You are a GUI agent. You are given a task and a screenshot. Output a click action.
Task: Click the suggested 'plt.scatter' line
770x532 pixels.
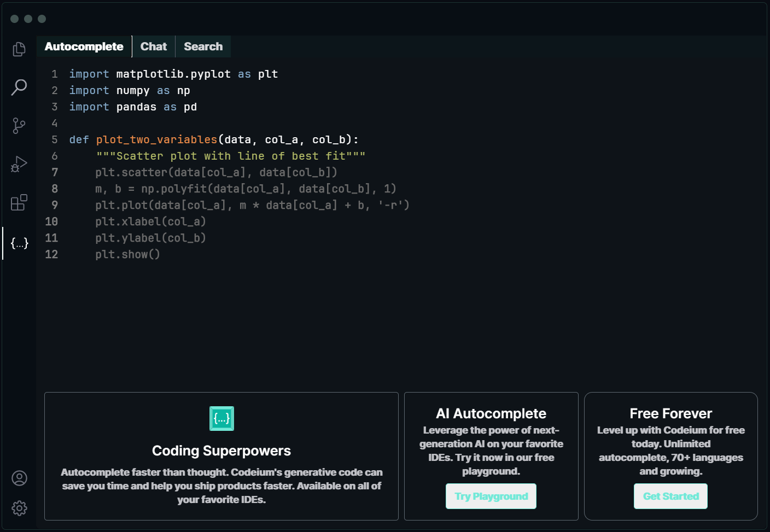tap(217, 172)
